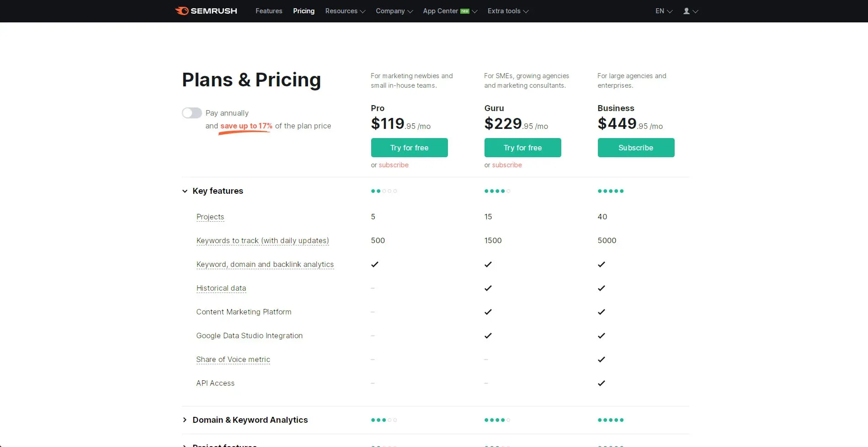Select the Pricing nav item
Viewport: 868px width, 447px height.
pos(304,11)
